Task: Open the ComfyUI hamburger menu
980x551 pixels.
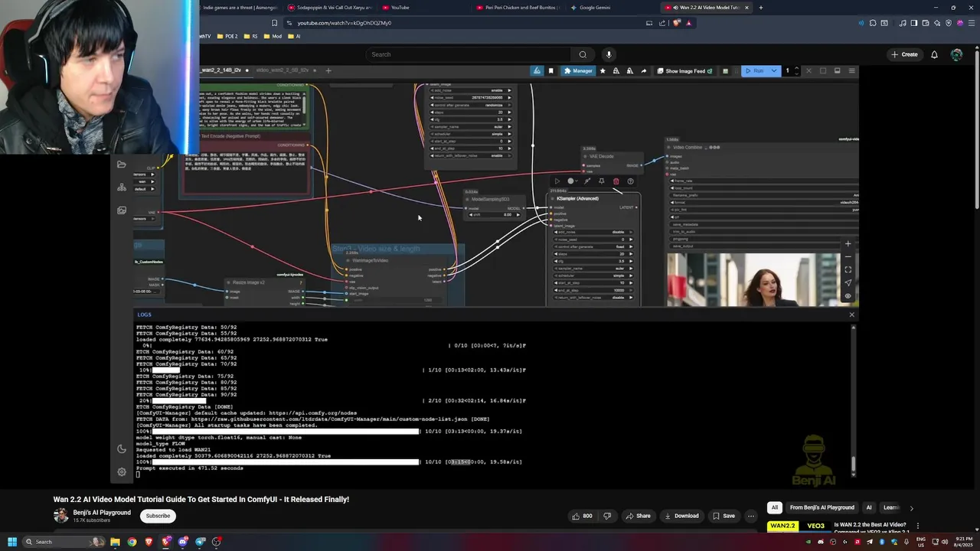Action: [851, 71]
